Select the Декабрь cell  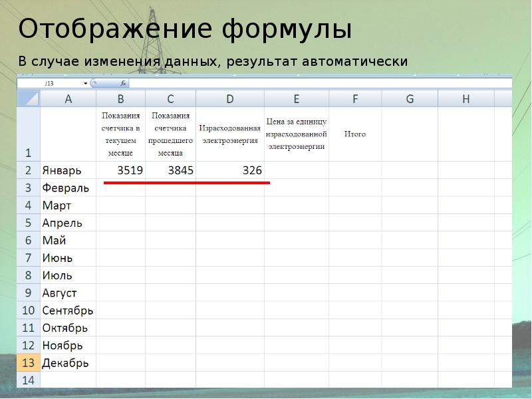68,363
